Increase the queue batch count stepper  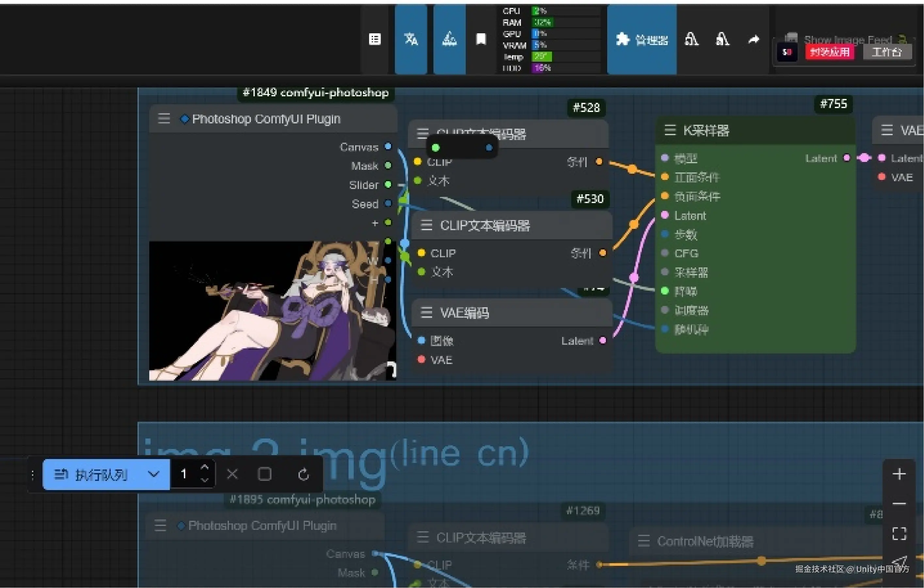pyautogui.click(x=204, y=468)
